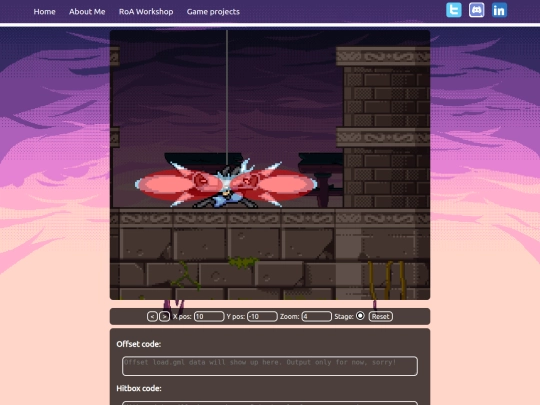
Task: Step to next frame with '>' button
Action: [x=164, y=316]
